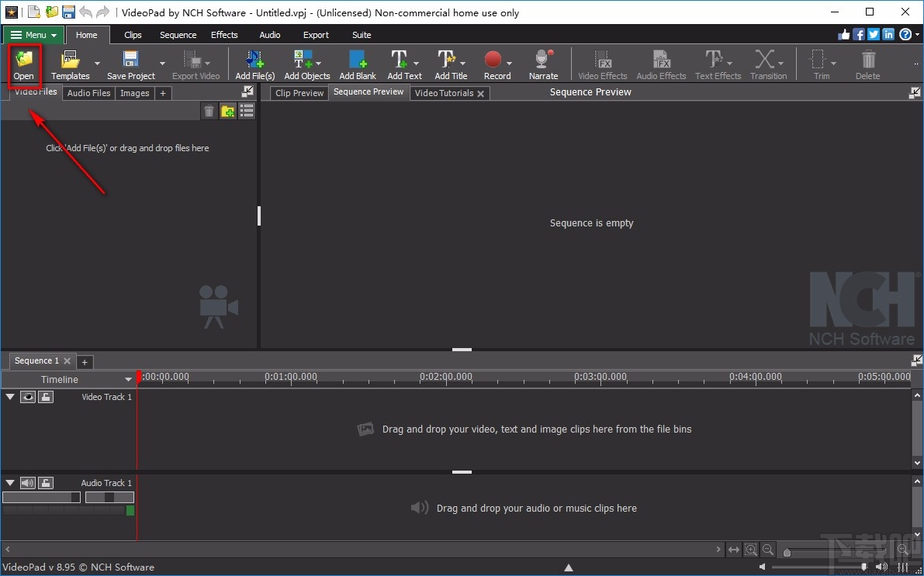
Task: Click the add folder icon in file bin
Action: pyautogui.click(x=228, y=111)
